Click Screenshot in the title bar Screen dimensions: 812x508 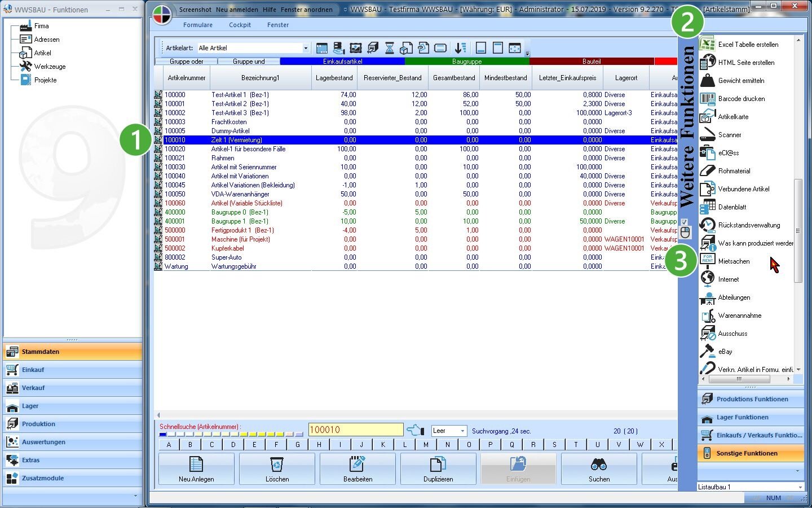pyautogui.click(x=195, y=10)
